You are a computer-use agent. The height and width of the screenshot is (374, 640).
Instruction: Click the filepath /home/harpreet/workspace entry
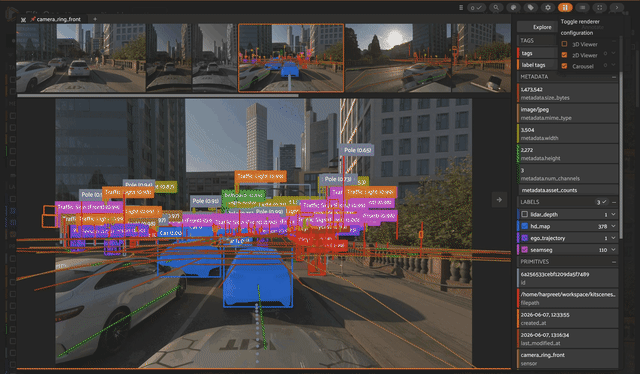(x=568, y=298)
